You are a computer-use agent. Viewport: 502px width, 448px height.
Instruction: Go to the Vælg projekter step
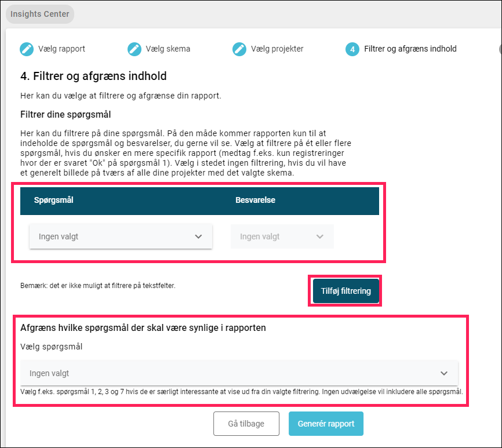(277, 49)
